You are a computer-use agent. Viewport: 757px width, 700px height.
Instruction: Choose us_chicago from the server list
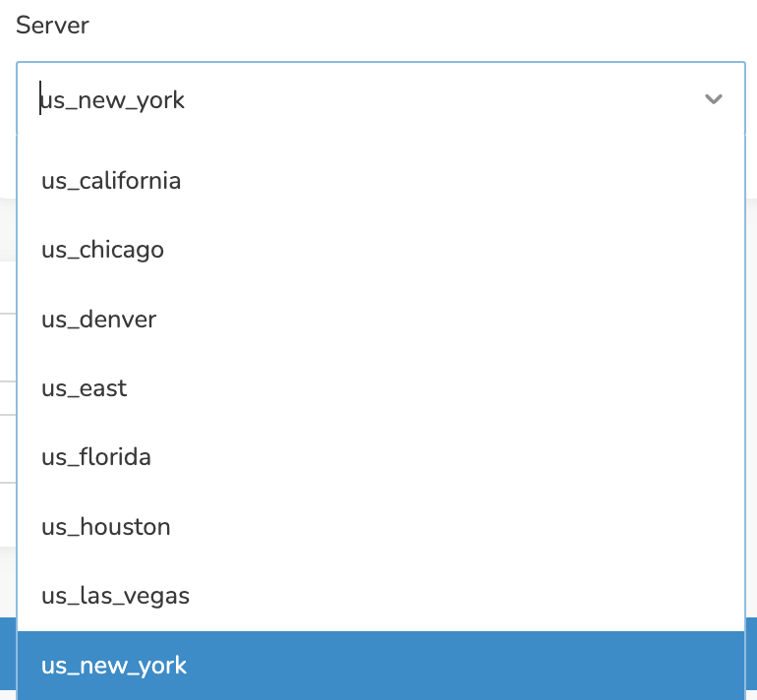380,250
